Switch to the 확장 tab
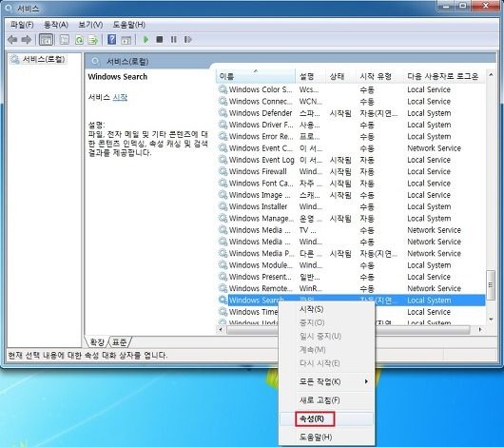 (x=97, y=342)
